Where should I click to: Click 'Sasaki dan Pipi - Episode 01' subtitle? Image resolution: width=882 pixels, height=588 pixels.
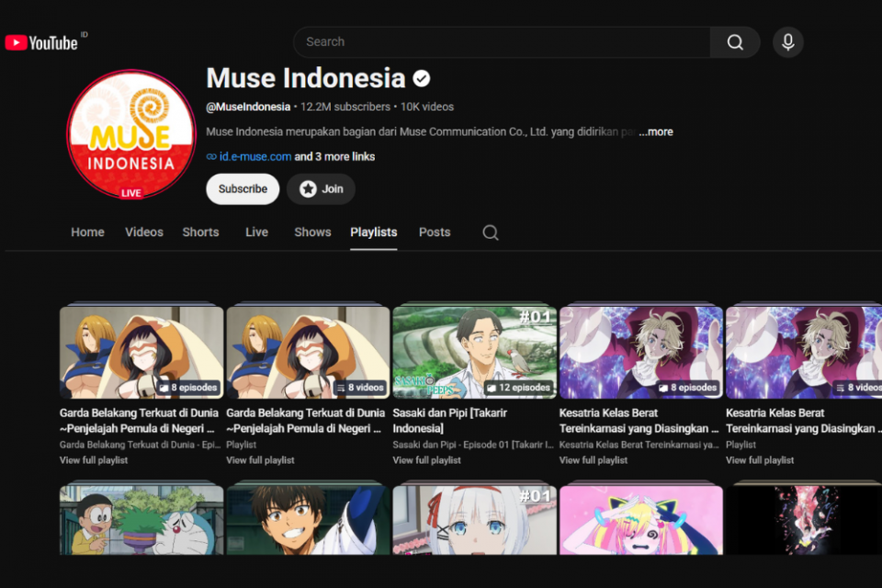tap(473, 445)
